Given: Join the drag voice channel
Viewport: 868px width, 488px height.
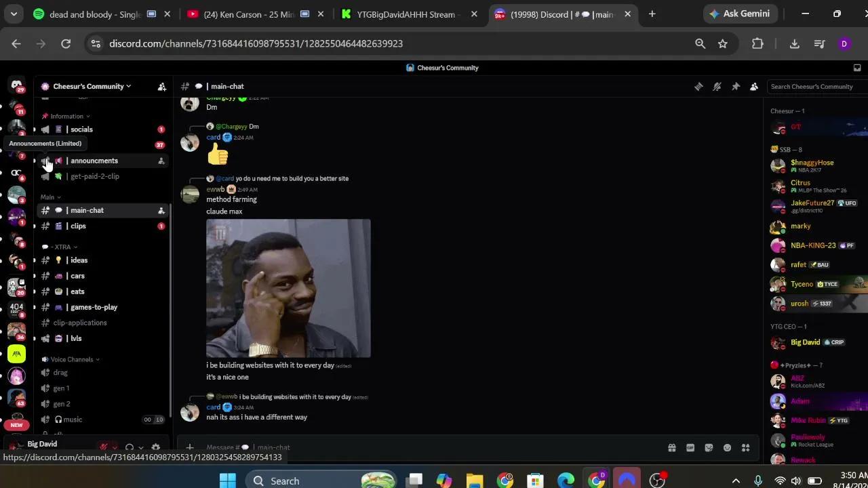Looking at the screenshot, I should [x=102, y=373].
